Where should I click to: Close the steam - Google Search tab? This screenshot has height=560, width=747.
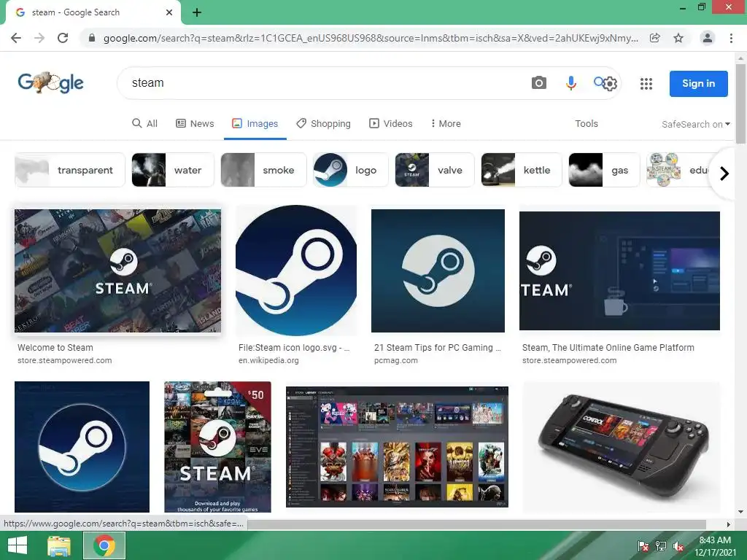point(169,12)
